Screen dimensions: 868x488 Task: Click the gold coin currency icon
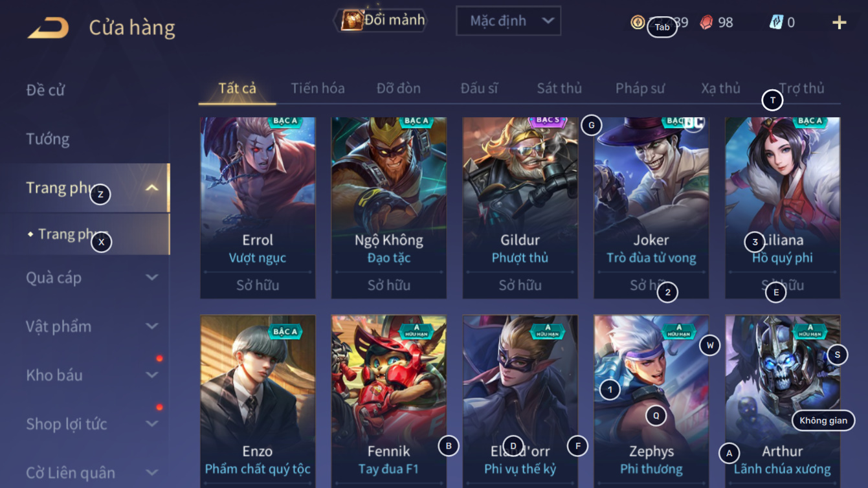(638, 22)
